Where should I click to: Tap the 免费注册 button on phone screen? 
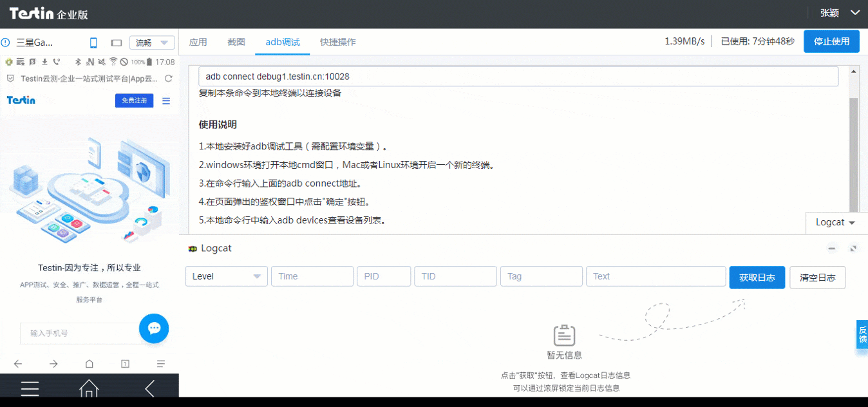[x=135, y=100]
